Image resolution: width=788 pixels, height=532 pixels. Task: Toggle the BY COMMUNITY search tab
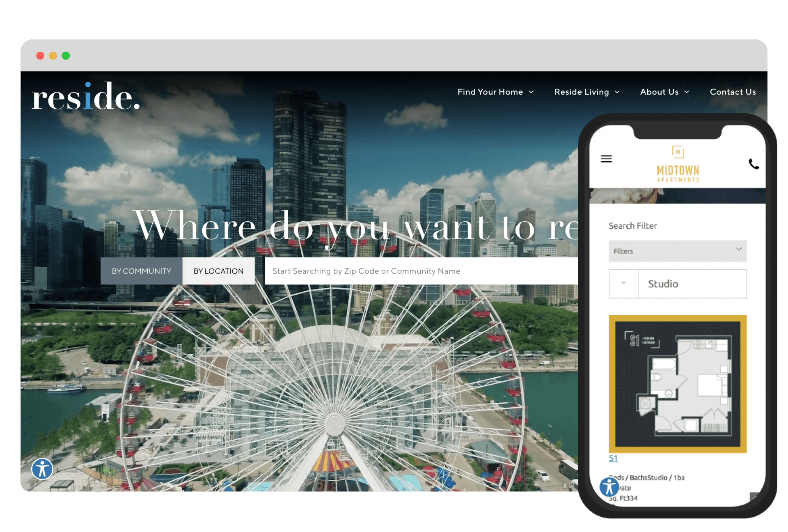141,271
